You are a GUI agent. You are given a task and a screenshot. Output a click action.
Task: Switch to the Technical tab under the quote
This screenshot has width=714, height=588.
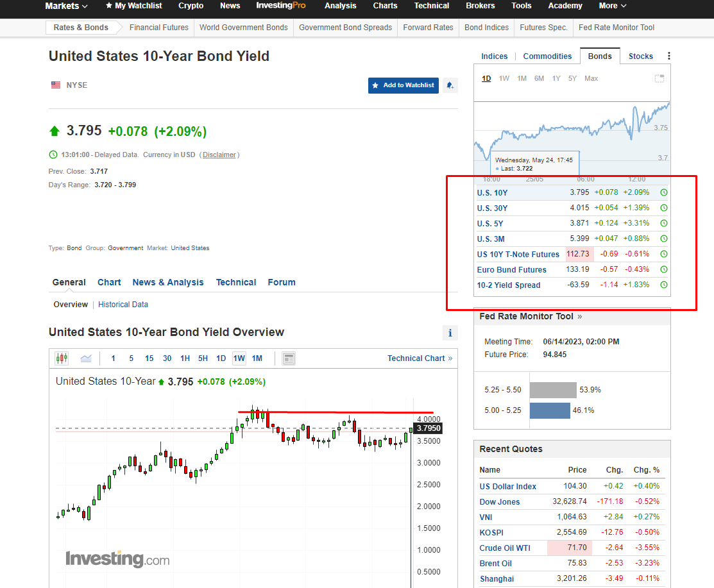[x=236, y=282]
